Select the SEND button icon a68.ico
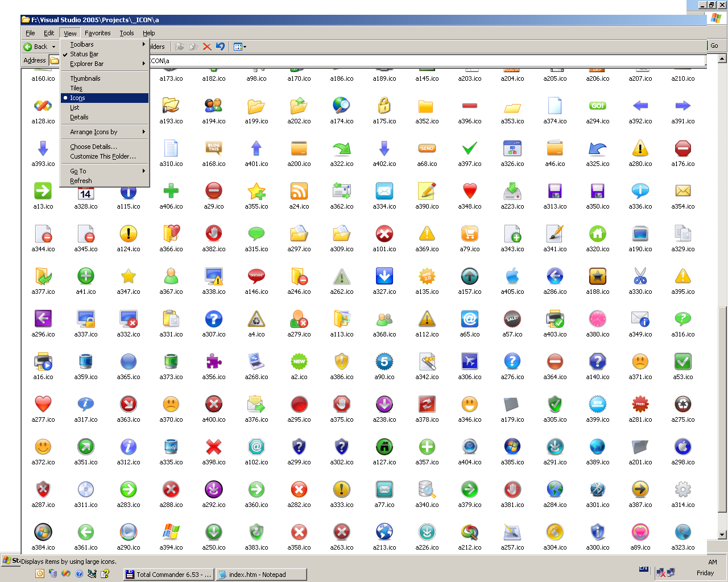The width and height of the screenshot is (728, 582). (427, 148)
